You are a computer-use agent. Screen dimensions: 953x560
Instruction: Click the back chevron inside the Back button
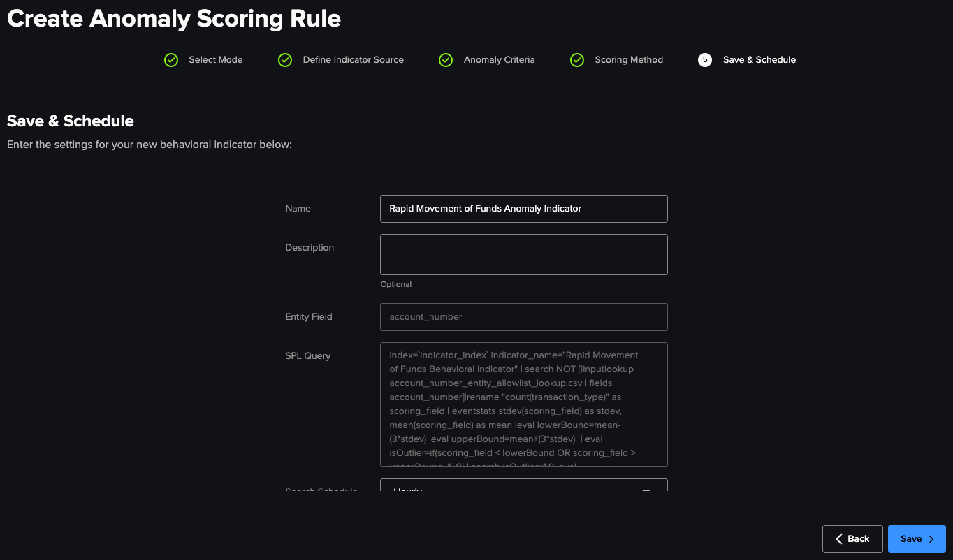pyautogui.click(x=838, y=538)
